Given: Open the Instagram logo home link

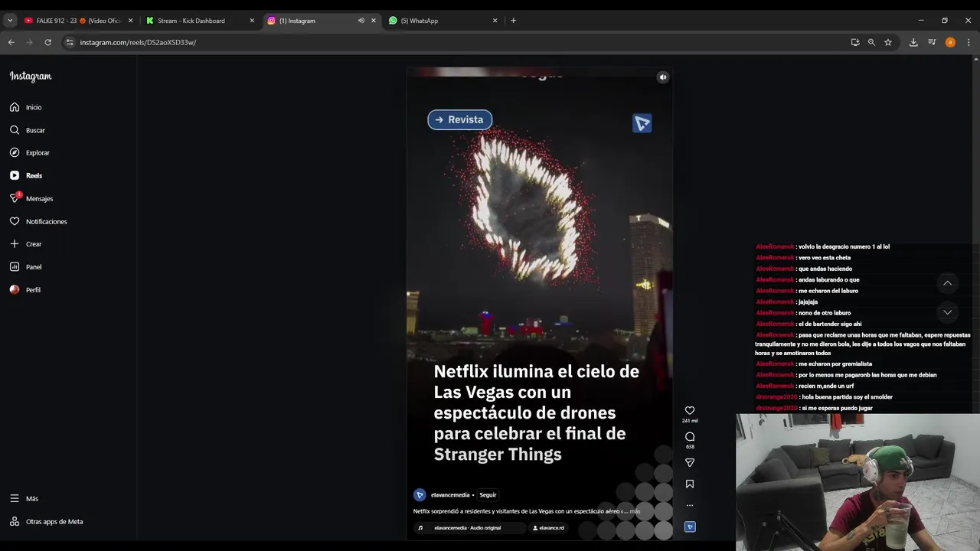Looking at the screenshot, I should (31, 77).
